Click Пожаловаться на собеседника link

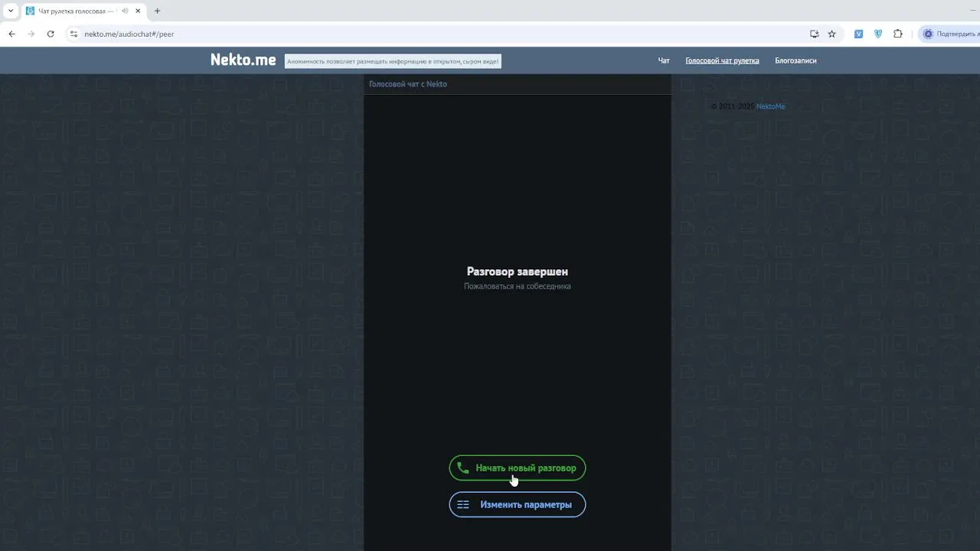(x=518, y=286)
